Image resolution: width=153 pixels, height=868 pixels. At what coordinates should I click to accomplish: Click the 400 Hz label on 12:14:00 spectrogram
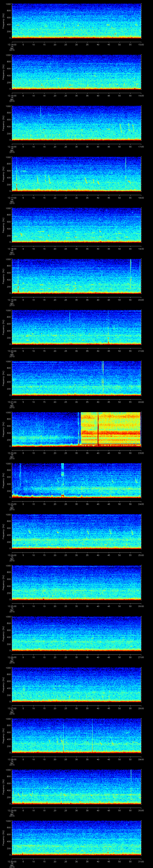tap(8, 24)
